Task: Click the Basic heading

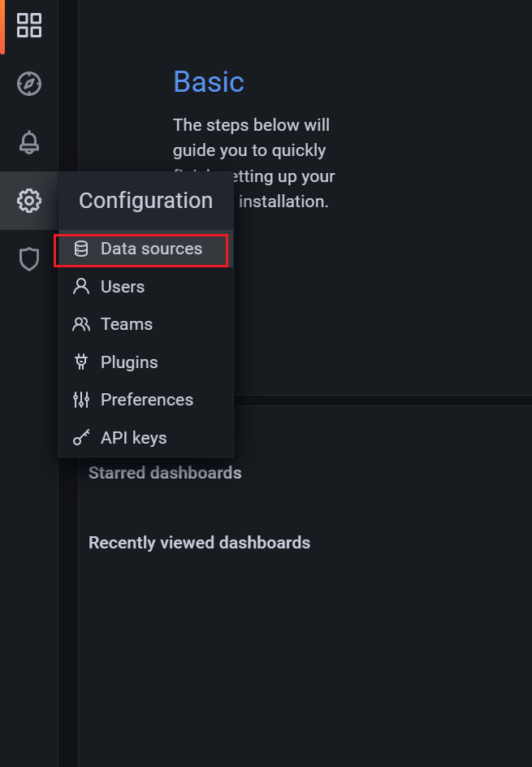Action: click(x=209, y=82)
